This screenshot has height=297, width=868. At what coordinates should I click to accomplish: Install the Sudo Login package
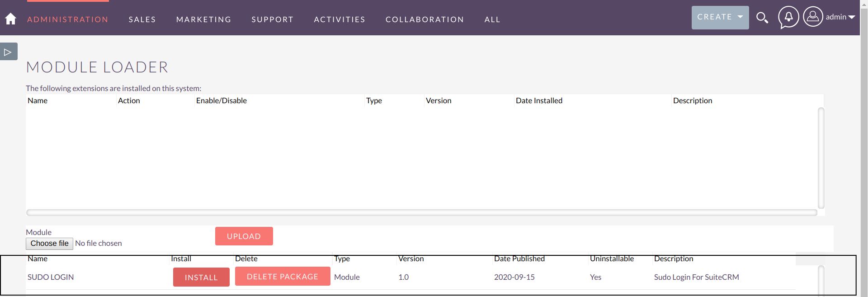[201, 277]
